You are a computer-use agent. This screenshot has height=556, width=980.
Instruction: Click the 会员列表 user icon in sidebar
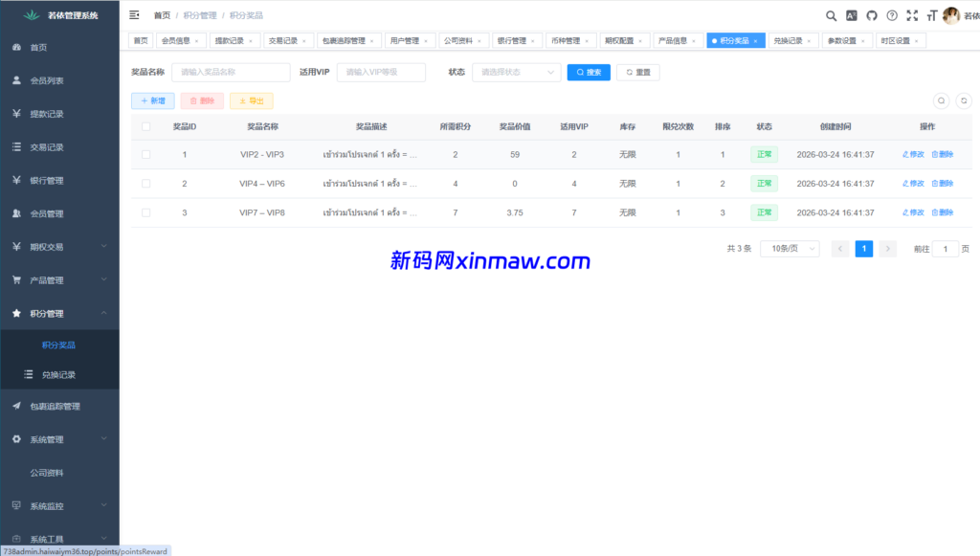(x=17, y=80)
